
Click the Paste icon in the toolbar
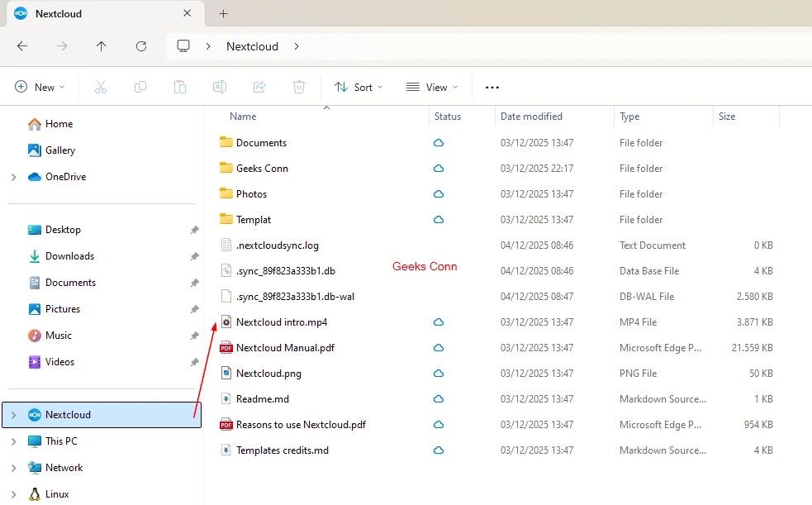[x=180, y=86]
